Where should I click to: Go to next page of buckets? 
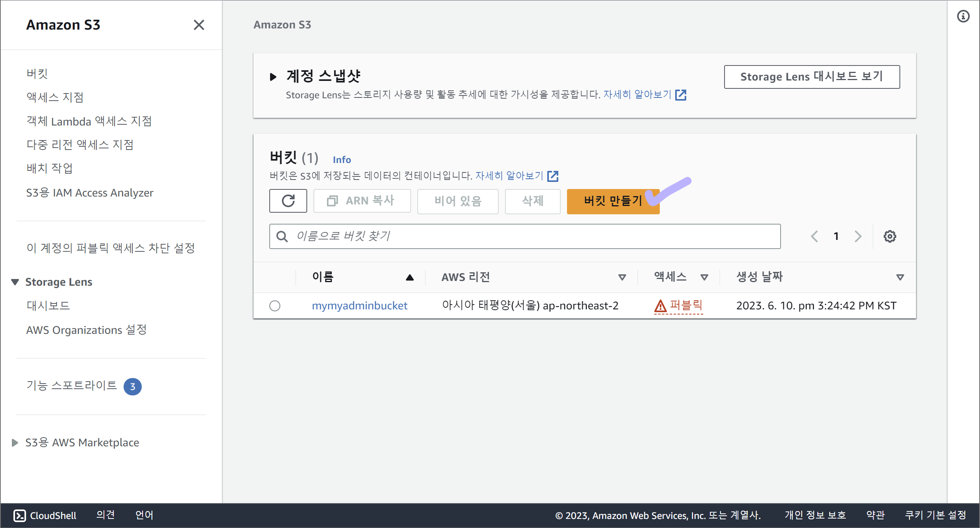tap(858, 236)
